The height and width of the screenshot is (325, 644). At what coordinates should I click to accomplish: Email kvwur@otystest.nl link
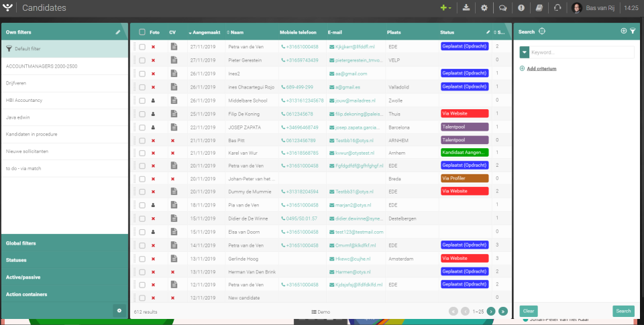352,153
